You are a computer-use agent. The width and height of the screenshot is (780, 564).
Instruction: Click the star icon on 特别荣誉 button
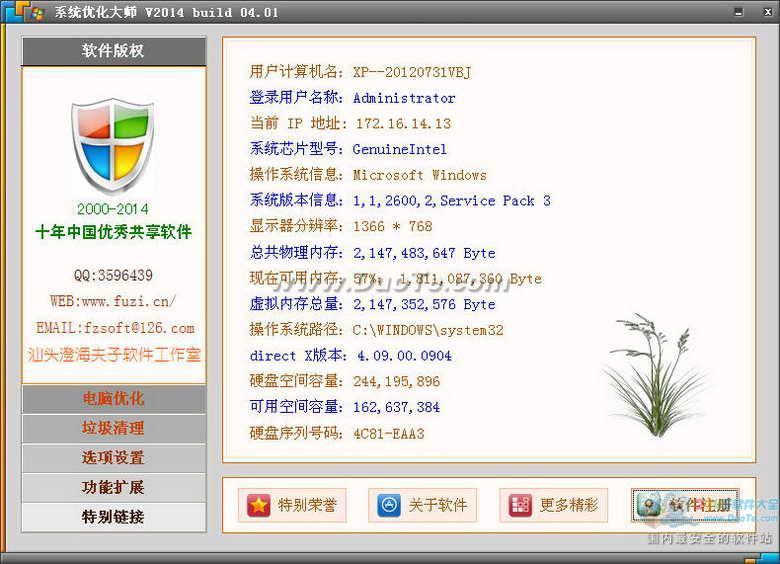(259, 506)
